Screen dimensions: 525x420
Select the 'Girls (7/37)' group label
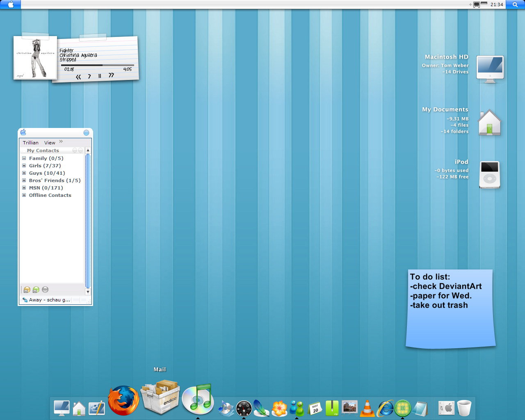(x=45, y=166)
